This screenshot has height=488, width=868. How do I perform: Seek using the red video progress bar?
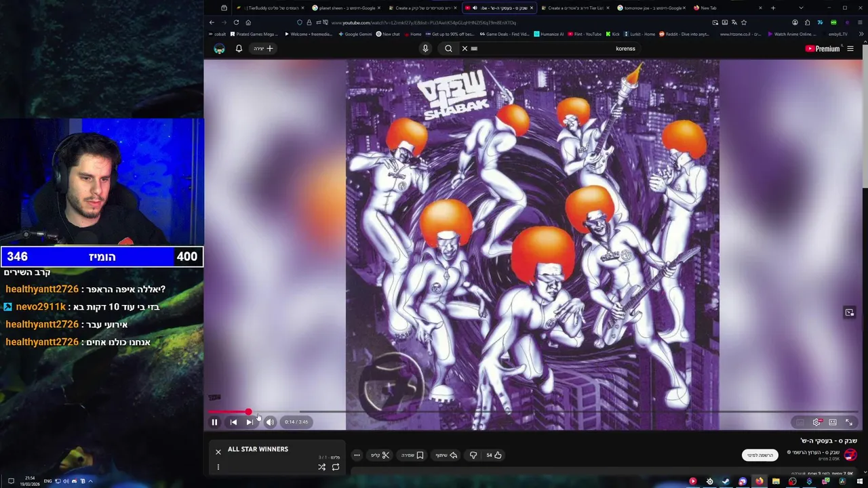(534, 412)
